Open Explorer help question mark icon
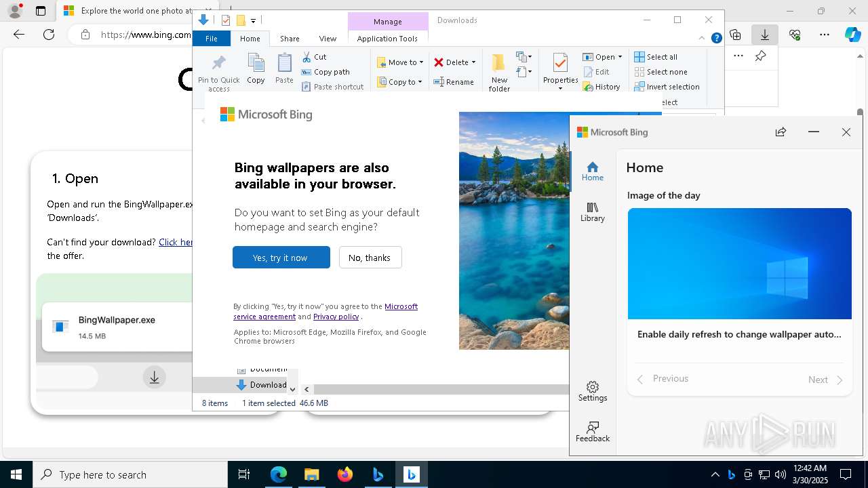This screenshot has width=868, height=488. pyautogui.click(x=716, y=39)
